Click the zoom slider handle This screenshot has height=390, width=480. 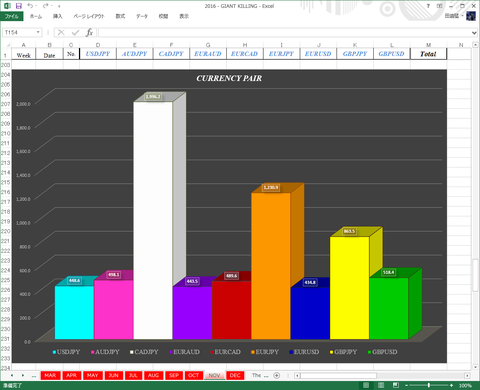(x=429, y=385)
